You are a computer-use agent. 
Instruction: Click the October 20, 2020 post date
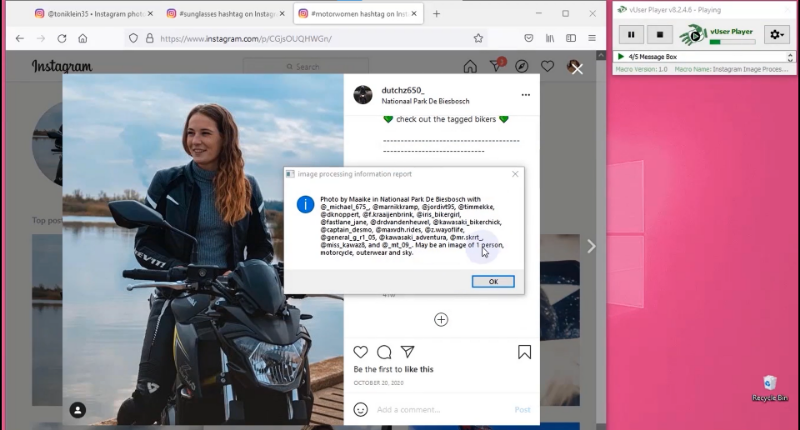point(379,383)
